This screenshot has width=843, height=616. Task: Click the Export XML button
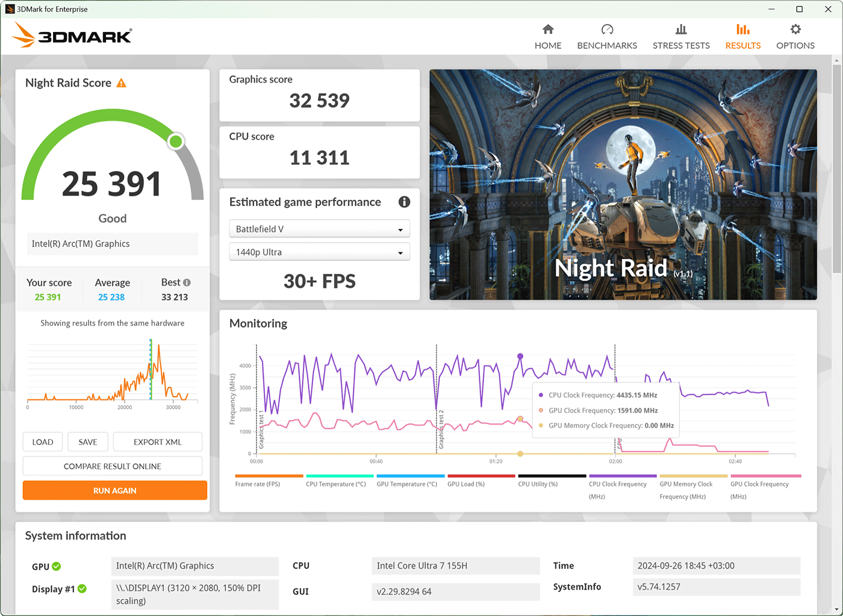[x=157, y=442]
